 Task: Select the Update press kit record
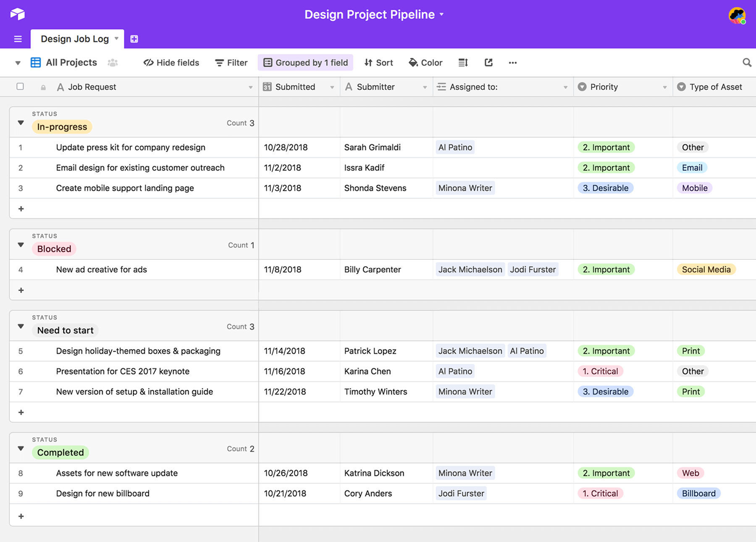pyautogui.click(x=131, y=147)
